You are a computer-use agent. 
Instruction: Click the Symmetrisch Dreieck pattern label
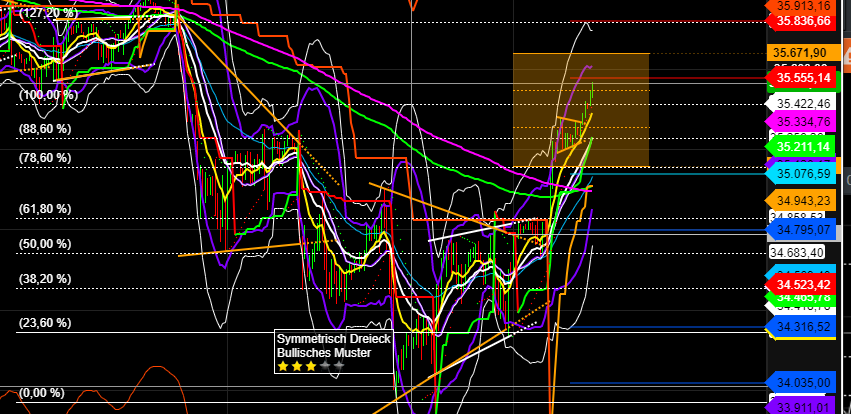324,340
